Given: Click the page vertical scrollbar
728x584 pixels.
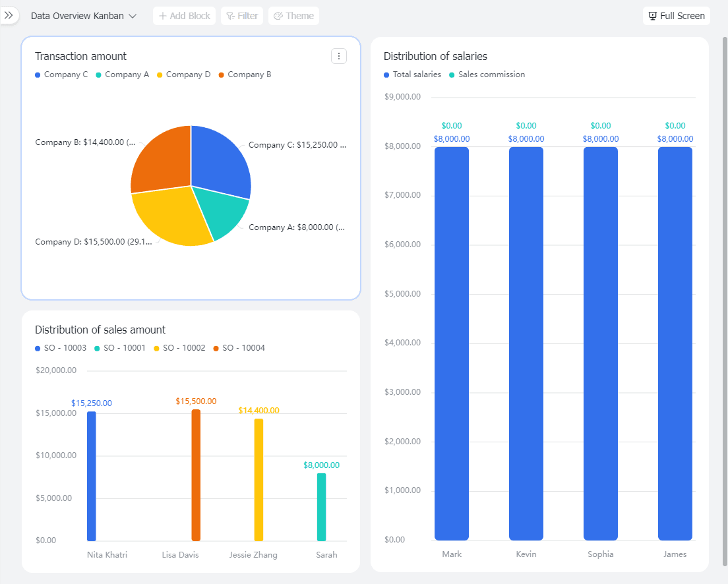Looking at the screenshot, I should tap(725, 302).
